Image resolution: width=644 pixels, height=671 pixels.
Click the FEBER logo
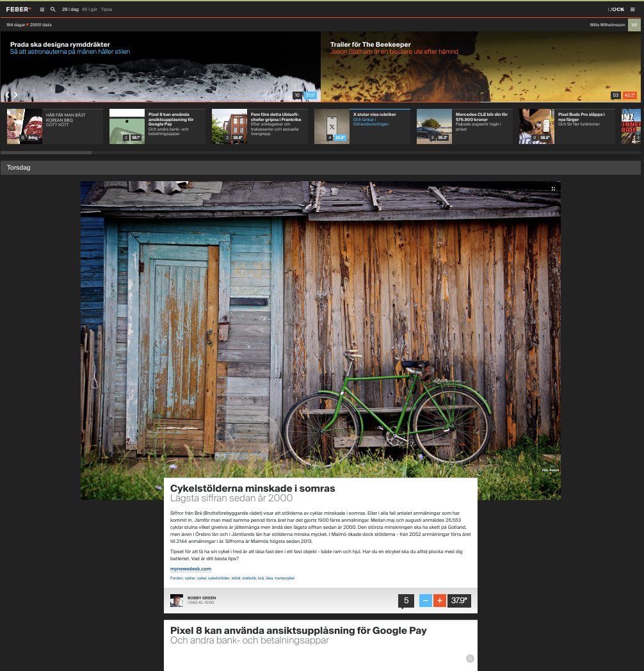[x=19, y=10]
